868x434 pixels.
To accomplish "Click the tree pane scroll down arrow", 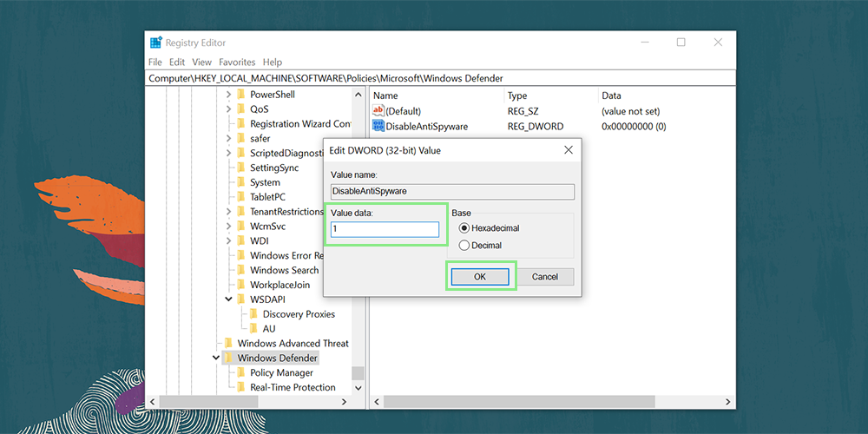I will point(358,388).
